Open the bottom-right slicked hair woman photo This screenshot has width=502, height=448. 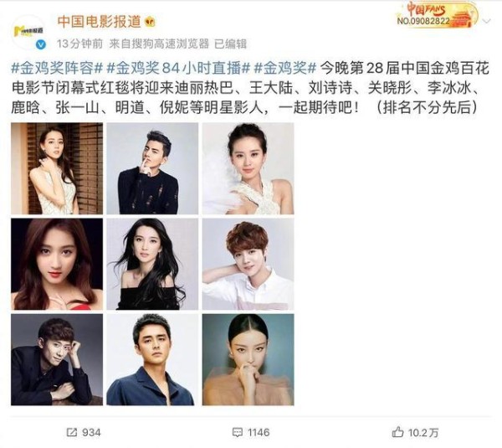click(x=248, y=359)
